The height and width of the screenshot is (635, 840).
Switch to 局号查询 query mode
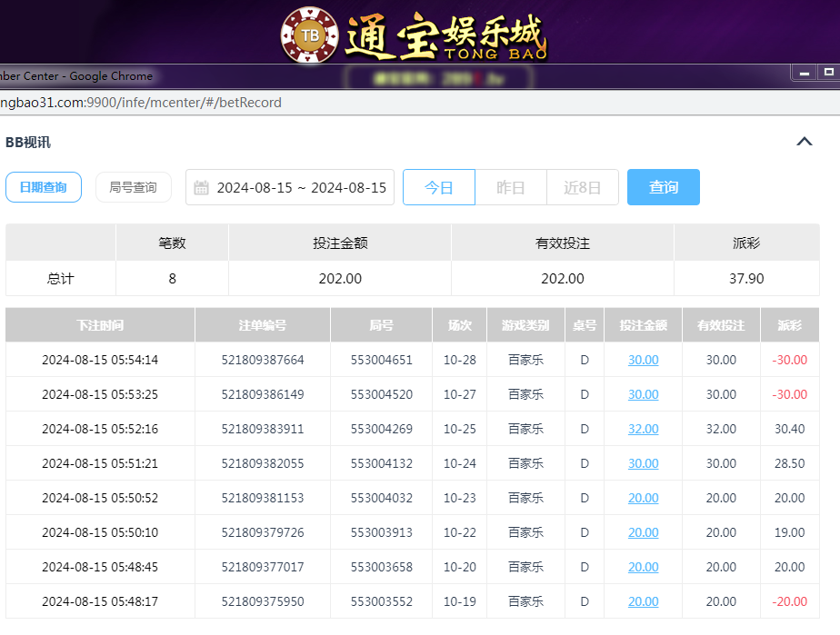(134, 187)
